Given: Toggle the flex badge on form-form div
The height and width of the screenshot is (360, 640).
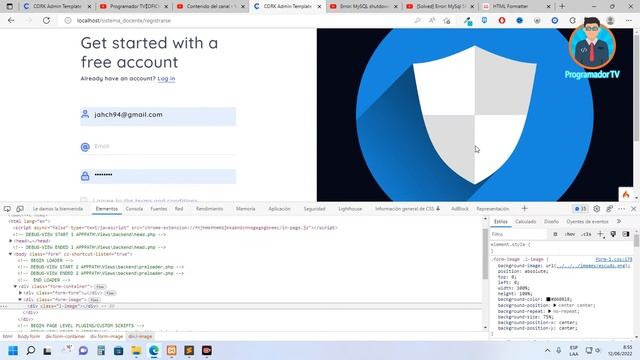Looking at the screenshot, I should click(110, 293).
